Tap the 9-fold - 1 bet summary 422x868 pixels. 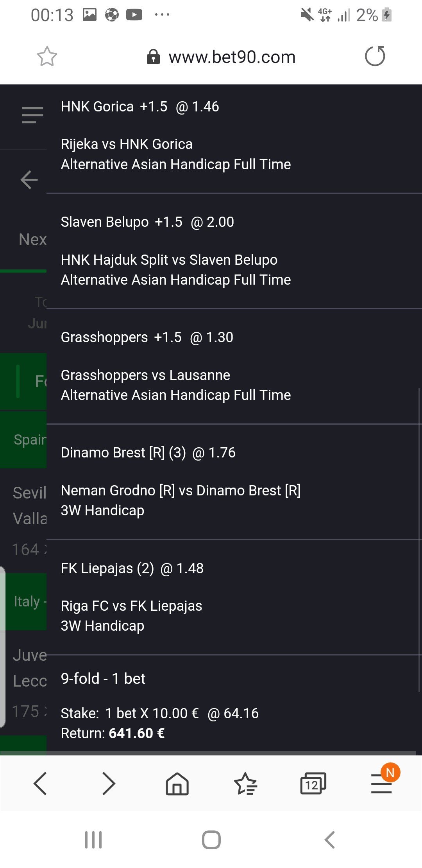pyautogui.click(x=103, y=679)
